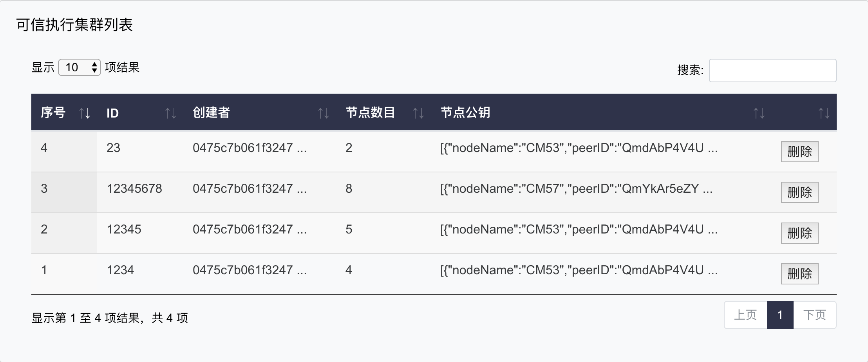
Task: Sort by 创建者 column arrows
Action: pyautogui.click(x=323, y=113)
